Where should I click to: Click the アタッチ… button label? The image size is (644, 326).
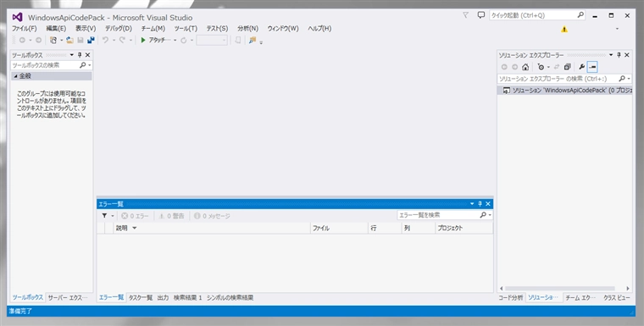pyautogui.click(x=159, y=41)
